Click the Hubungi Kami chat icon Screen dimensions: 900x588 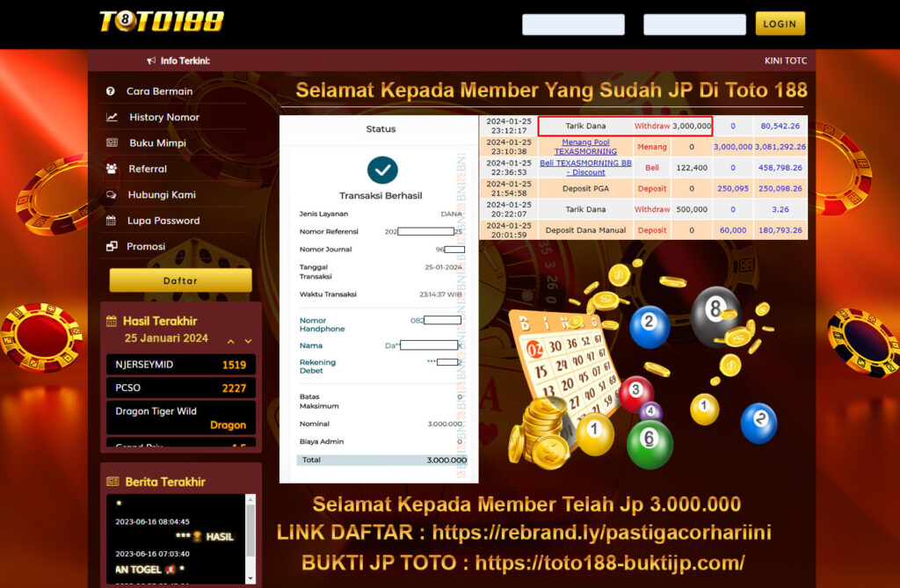pos(112,194)
